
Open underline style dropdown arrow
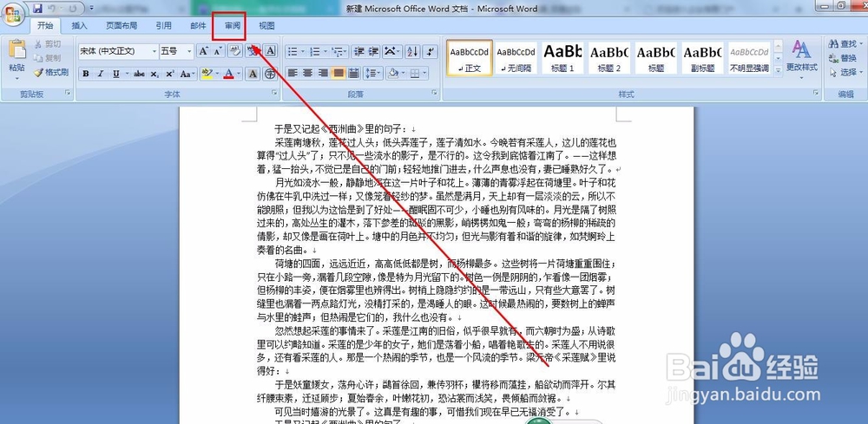(x=127, y=74)
